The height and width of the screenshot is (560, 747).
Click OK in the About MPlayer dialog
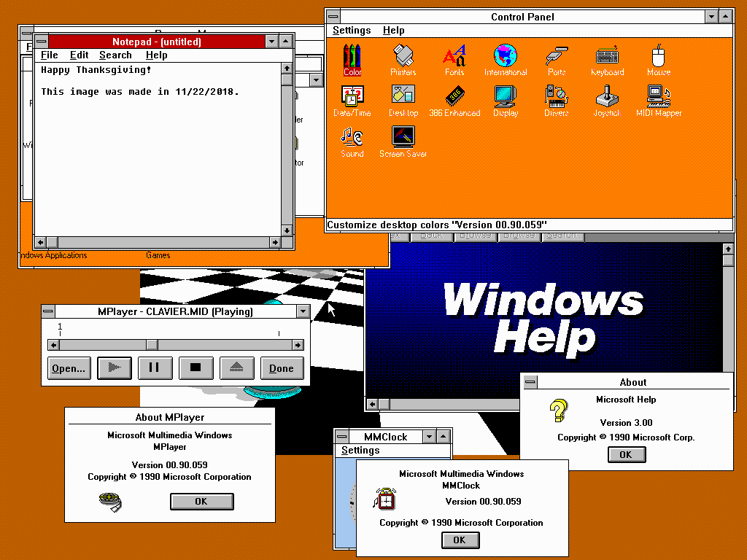click(201, 501)
